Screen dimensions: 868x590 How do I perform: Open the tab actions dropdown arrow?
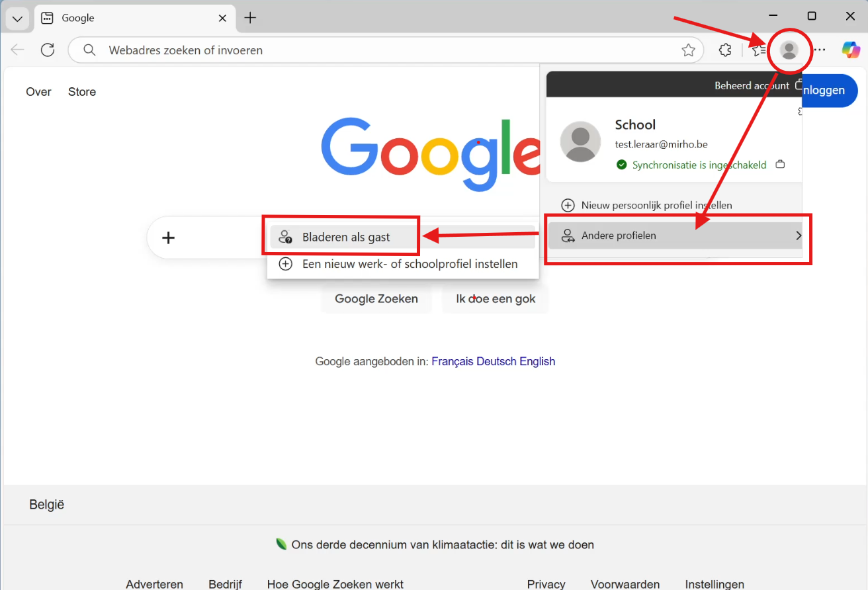17,19
